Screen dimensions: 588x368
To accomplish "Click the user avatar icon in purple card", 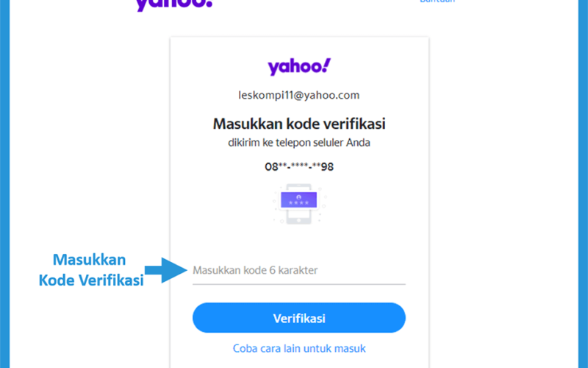I will (x=299, y=197).
